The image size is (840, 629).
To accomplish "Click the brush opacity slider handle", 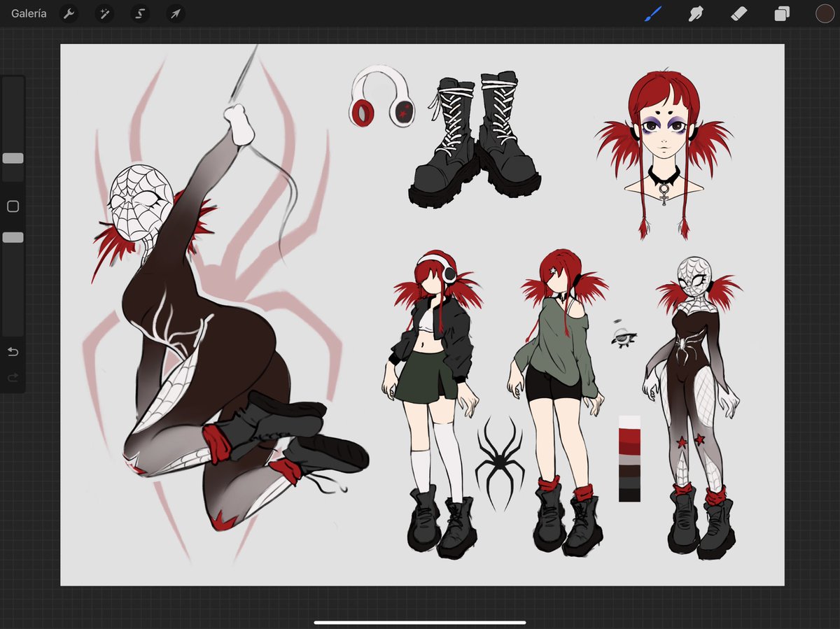I will [x=13, y=238].
